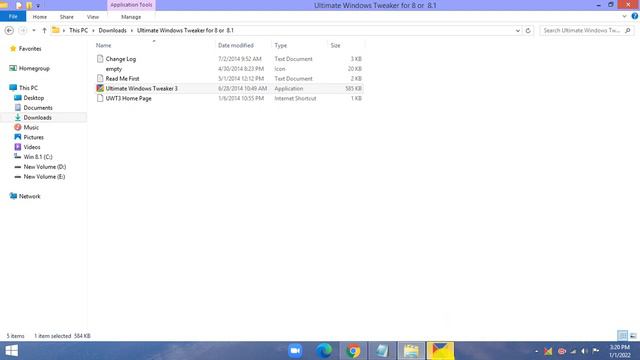
Task: Open Homegroup in the navigation pane
Action: (34, 68)
